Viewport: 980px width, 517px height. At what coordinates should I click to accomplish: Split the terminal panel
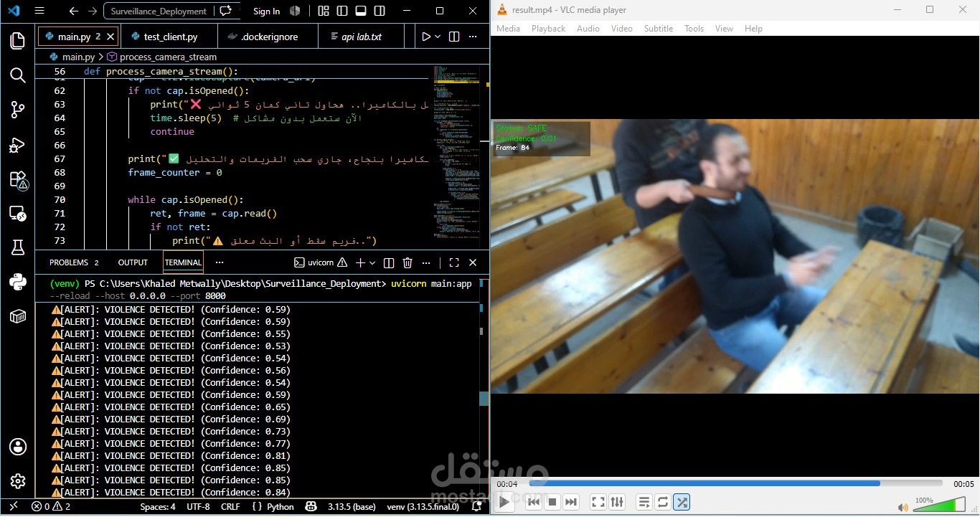pos(388,262)
